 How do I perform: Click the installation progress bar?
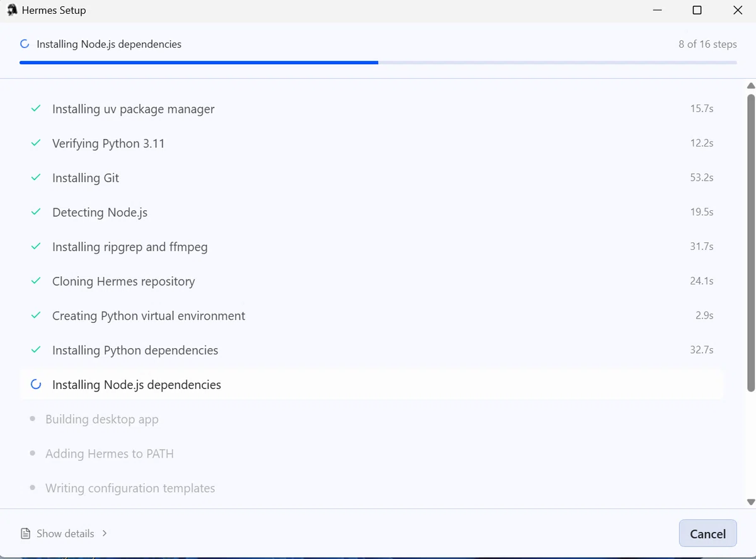[378, 62]
